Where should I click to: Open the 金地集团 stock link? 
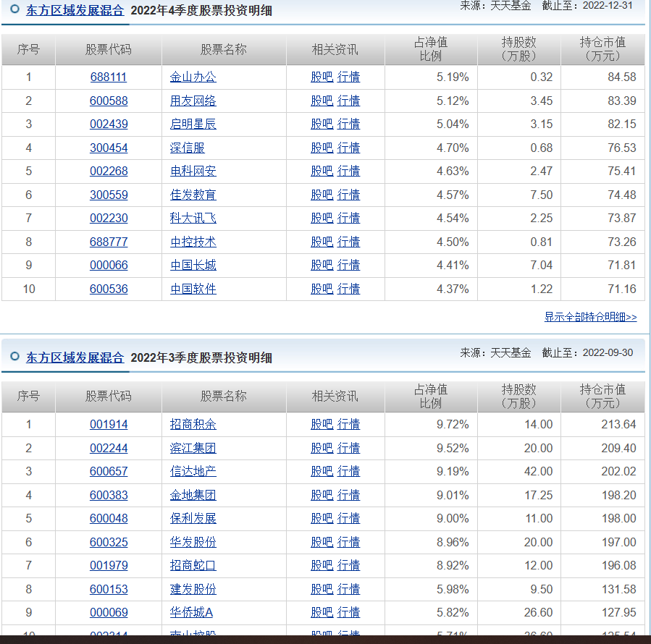pyautogui.click(x=193, y=495)
